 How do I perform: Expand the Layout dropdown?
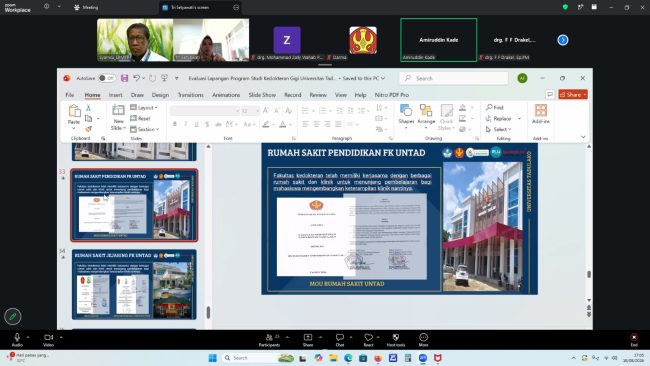[x=144, y=107]
